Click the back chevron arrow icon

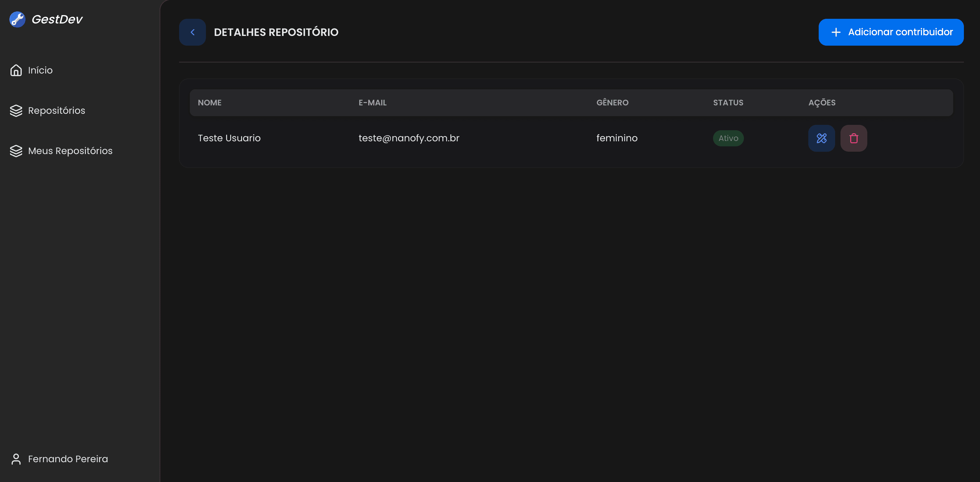(x=192, y=32)
